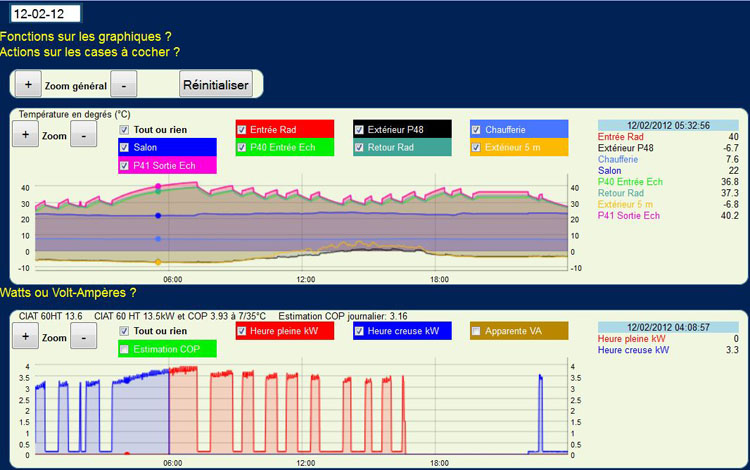This screenshot has width=750, height=470.
Task: Zoom out on the temperature graph
Action: (83, 135)
